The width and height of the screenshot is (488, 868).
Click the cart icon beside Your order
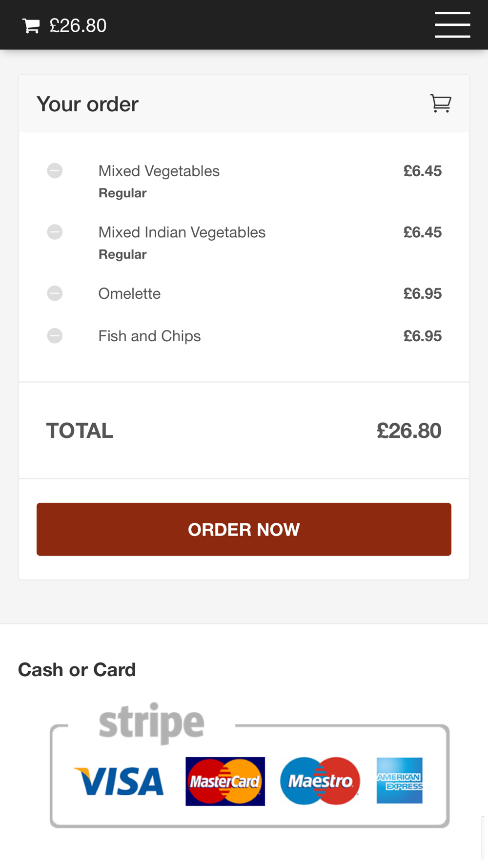click(x=441, y=103)
